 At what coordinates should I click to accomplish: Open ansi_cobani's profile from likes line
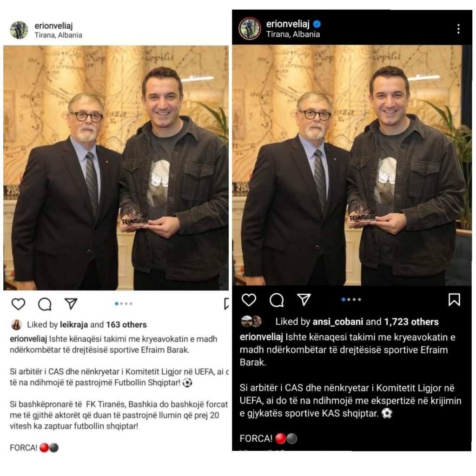338,322
